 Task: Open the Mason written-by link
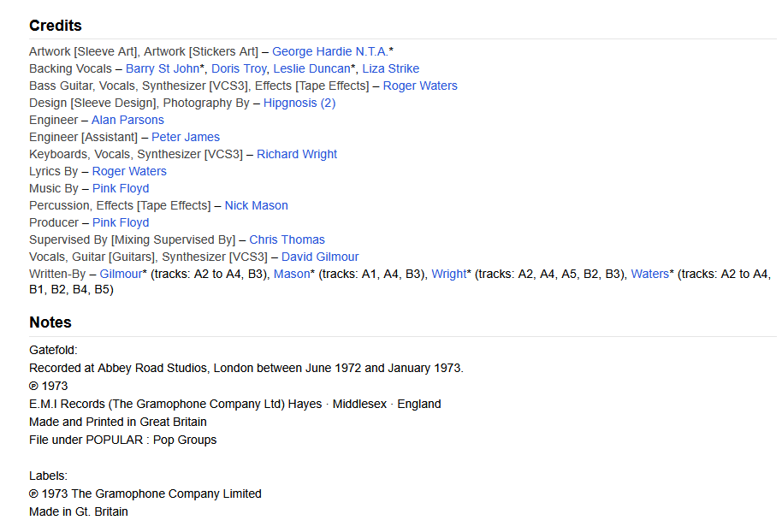click(x=292, y=274)
